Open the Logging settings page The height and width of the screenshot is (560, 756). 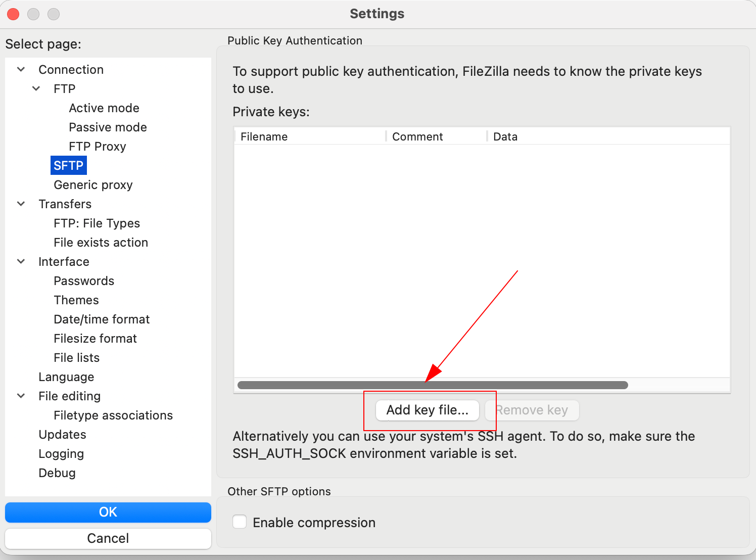[x=61, y=454]
